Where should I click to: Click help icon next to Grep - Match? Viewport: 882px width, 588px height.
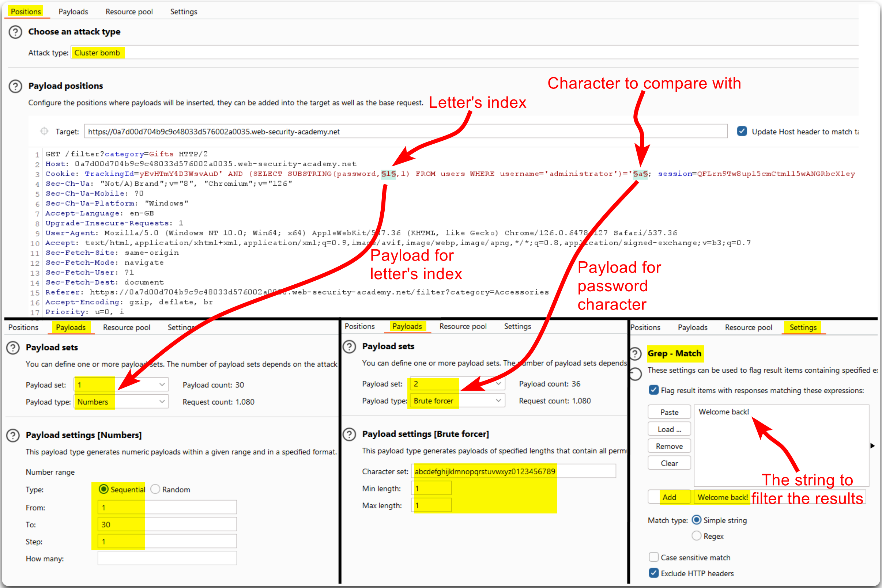635,354
